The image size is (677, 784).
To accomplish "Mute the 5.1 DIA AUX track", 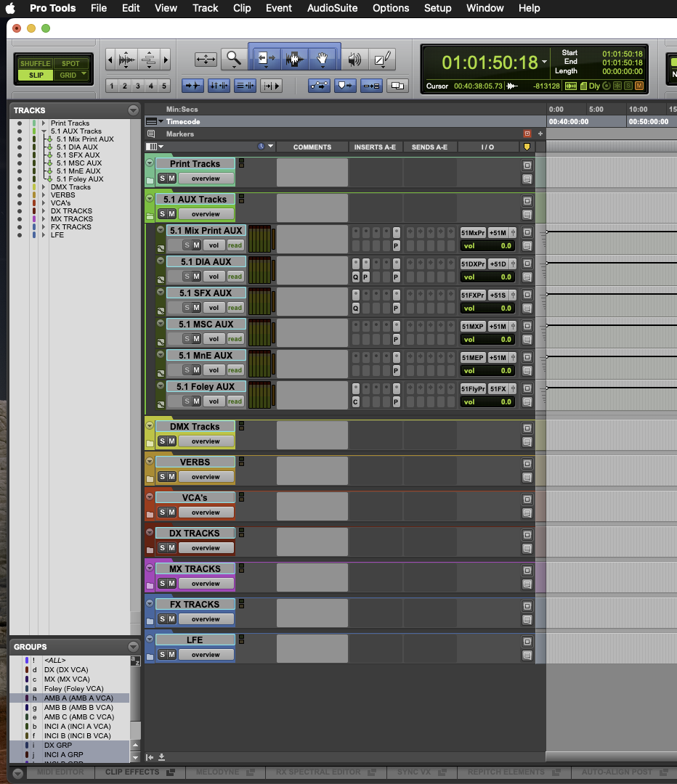I will point(196,277).
